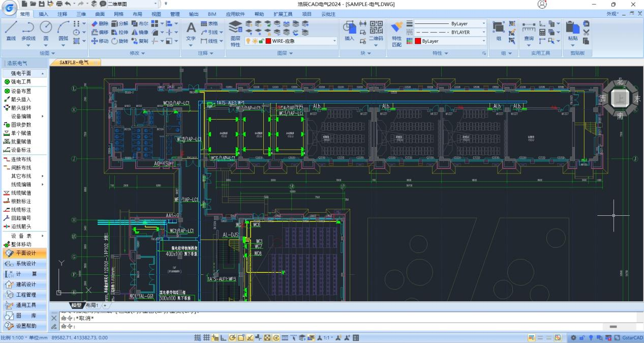Expand the 修改 panel dropdown

tap(137, 53)
